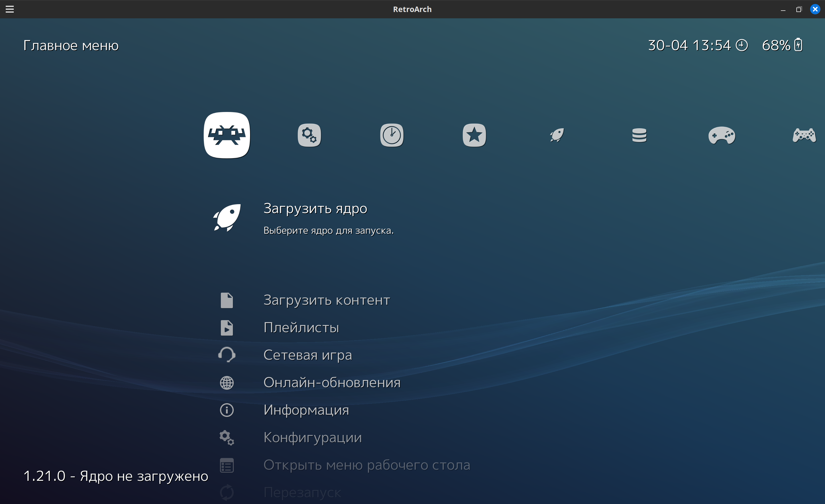Open the Settings gears tab icon
825x504 pixels.
[309, 135]
